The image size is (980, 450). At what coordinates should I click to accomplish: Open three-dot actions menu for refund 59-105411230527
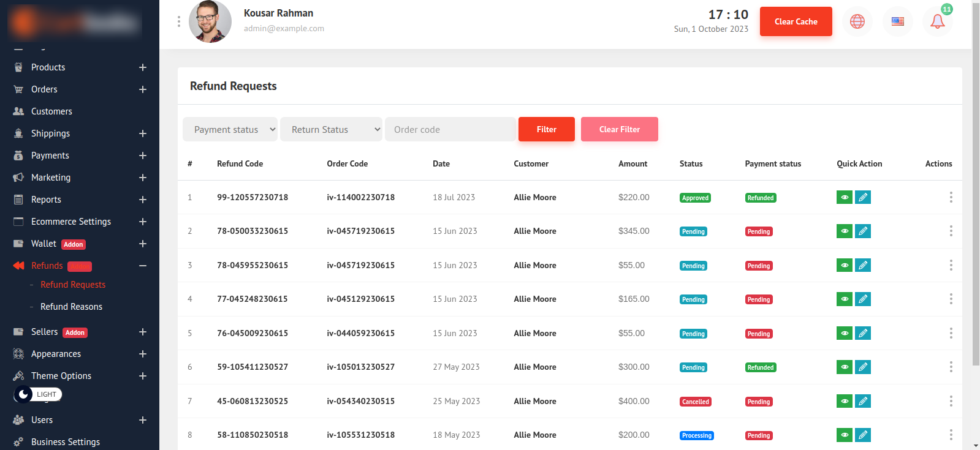click(951, 367)
